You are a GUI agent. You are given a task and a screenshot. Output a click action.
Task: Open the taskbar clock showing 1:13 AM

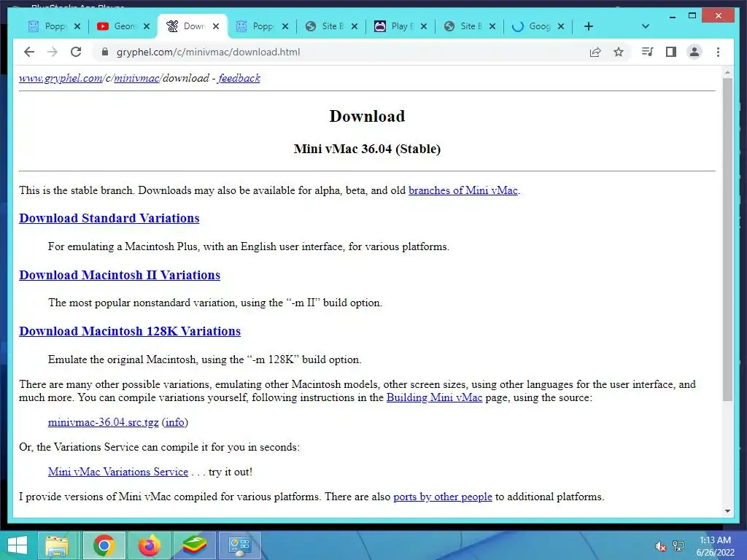[716, 546]
